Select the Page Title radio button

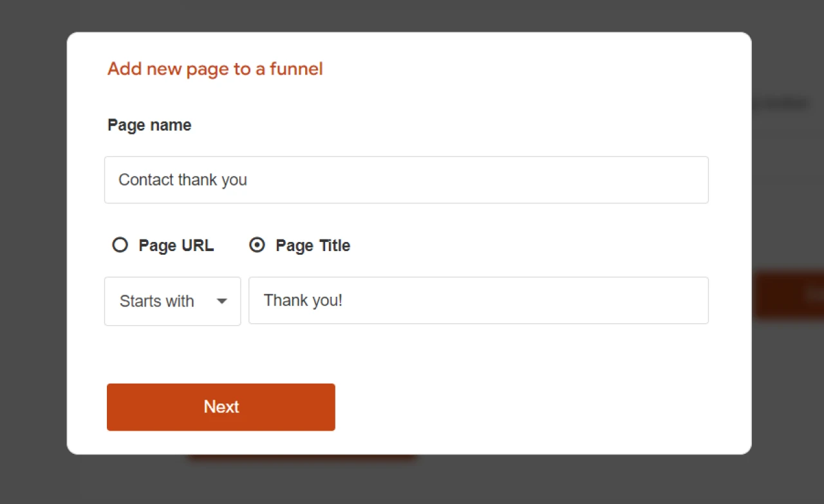tap(257, 245)
